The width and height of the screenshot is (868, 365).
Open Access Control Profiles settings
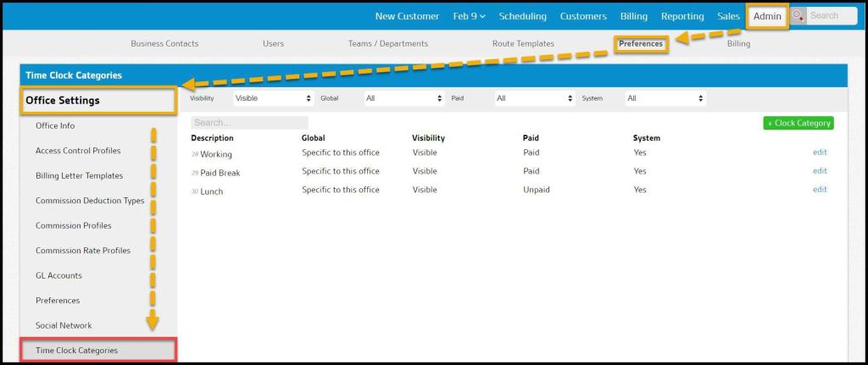78,151
